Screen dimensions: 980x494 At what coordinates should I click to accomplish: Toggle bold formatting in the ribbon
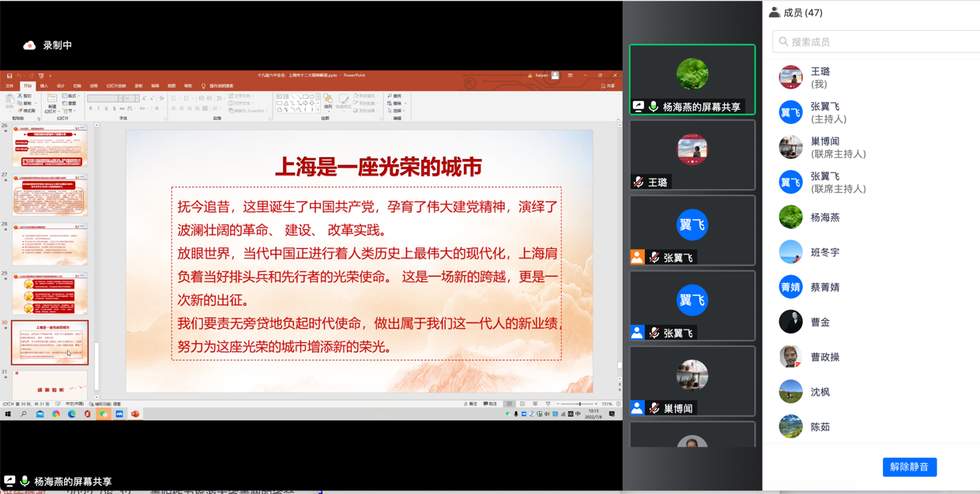[91, 109]
